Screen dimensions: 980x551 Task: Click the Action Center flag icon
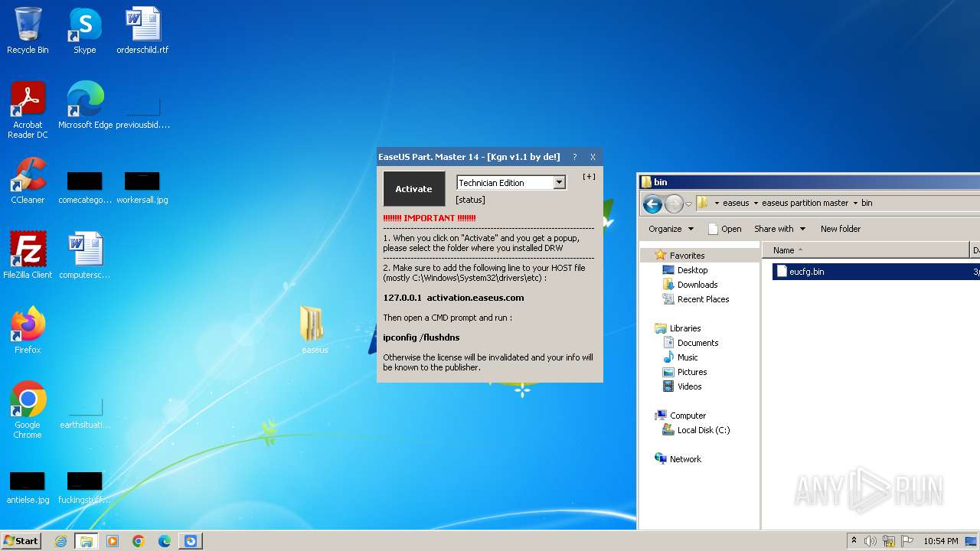pyautogui.click(x=907, y=541)
